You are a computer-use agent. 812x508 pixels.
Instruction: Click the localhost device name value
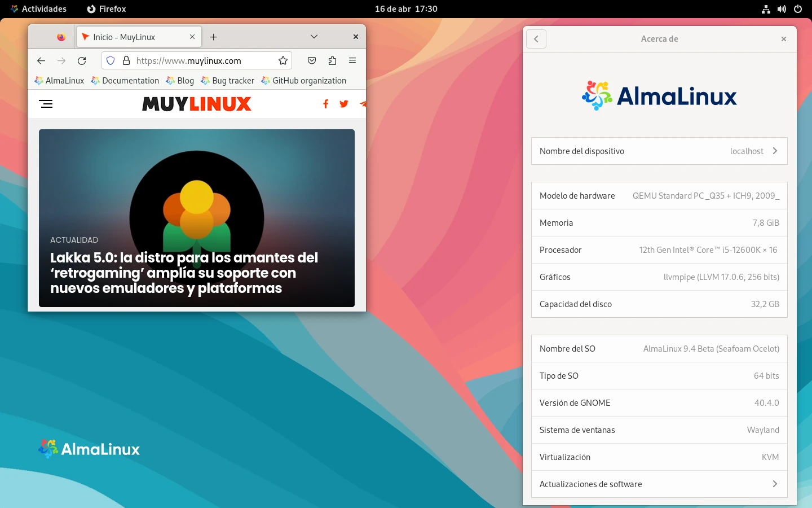point(747,151)
